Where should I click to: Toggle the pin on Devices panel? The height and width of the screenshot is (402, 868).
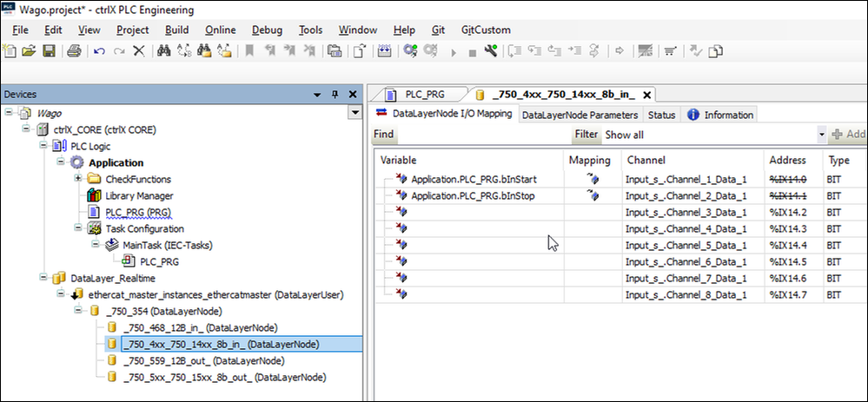tap(335, 94)
